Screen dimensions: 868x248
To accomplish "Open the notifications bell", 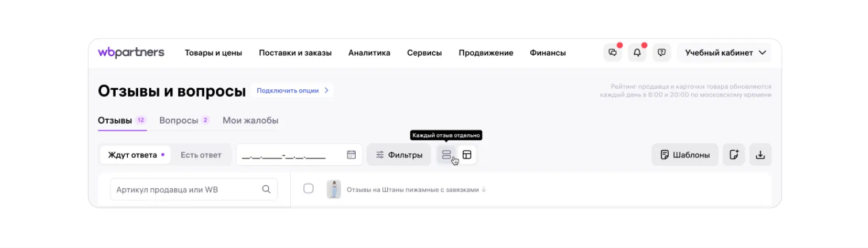I will [x=637, y=52].
